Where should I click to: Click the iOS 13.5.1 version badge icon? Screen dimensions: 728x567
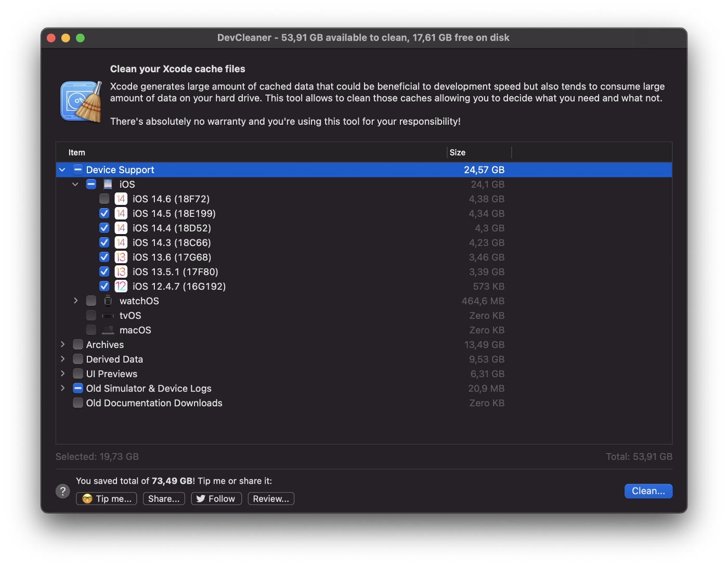121,272
